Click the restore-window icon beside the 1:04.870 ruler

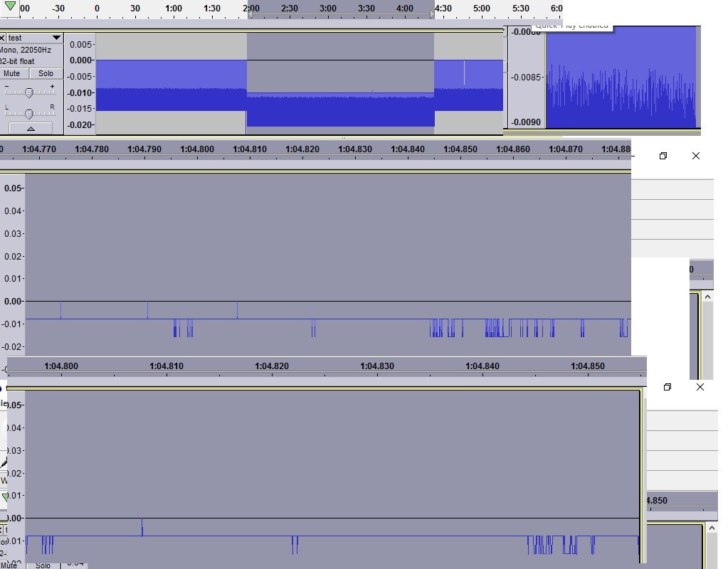[663, 156]
